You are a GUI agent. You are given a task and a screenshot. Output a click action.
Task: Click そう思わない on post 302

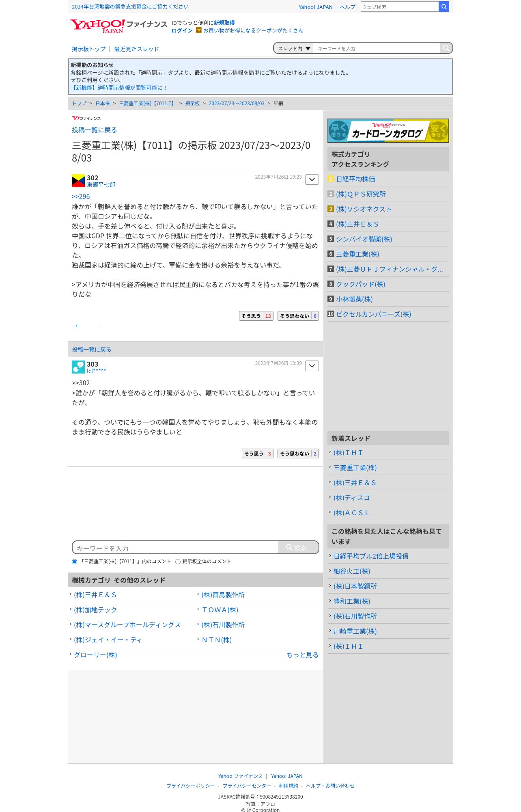tap(298, 316)
